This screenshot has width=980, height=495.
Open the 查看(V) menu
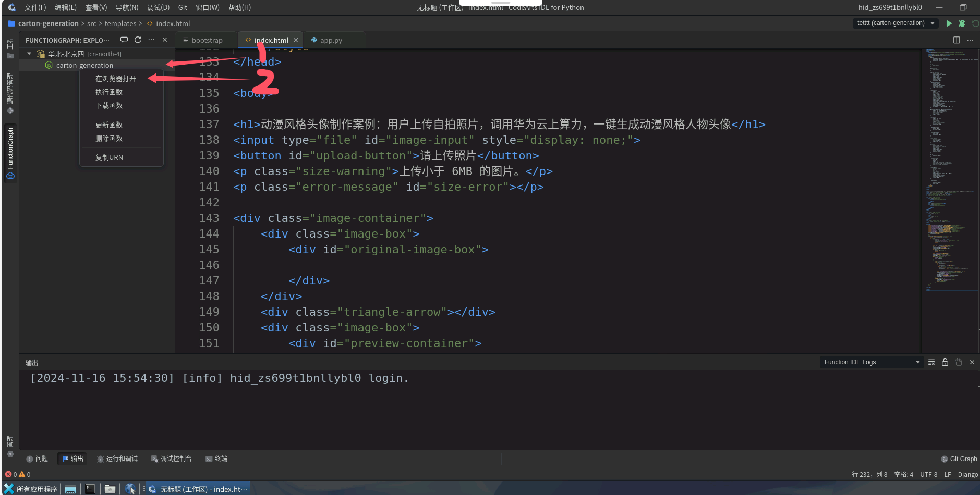[96, 7]
